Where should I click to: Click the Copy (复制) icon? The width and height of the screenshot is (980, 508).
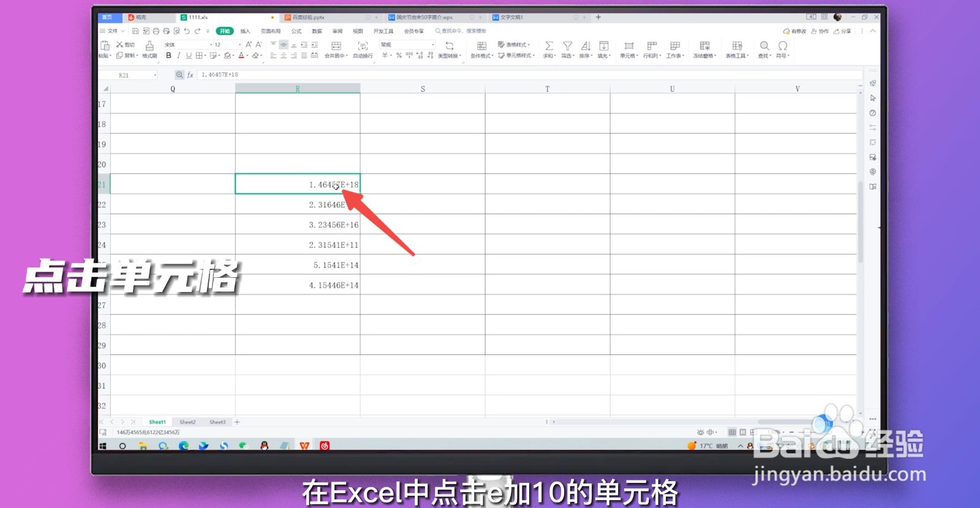coord(119,55)
